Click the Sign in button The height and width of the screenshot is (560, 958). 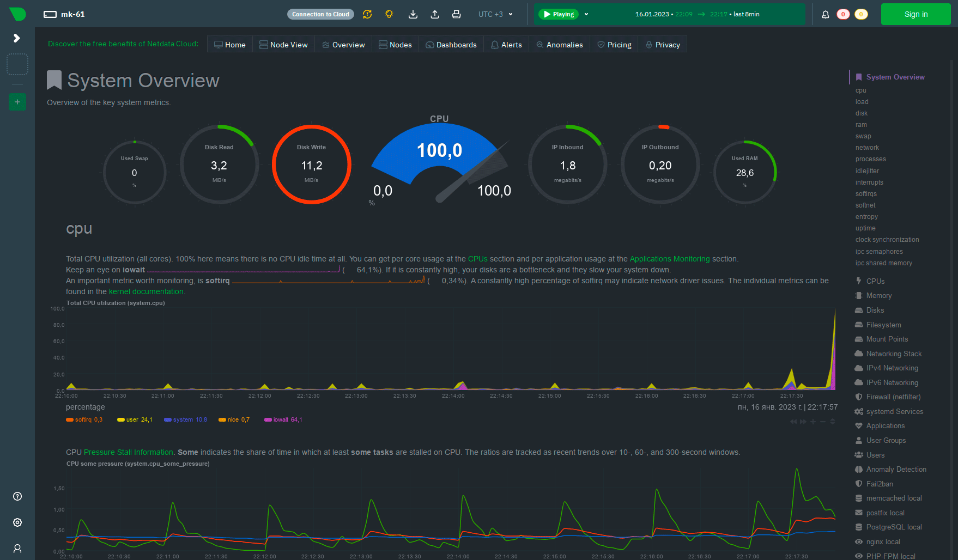[915, 14]
